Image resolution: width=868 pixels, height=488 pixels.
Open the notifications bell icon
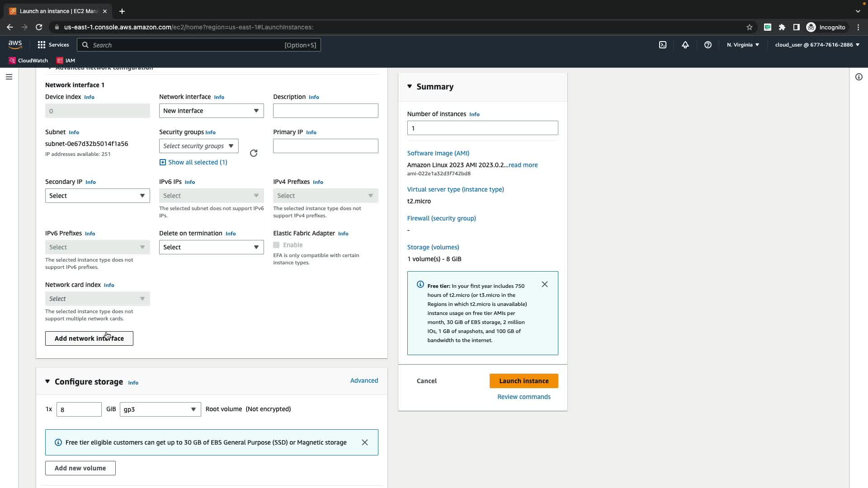click(x=685, y=45)
